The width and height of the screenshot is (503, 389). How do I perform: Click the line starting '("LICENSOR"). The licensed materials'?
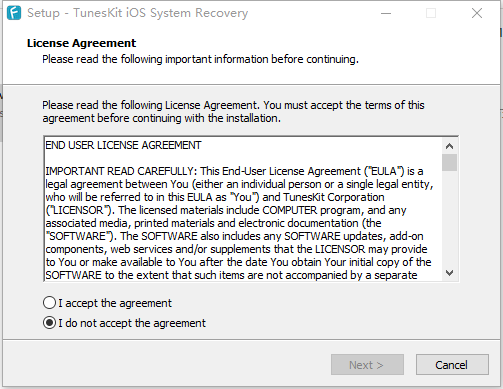[226, 210]
